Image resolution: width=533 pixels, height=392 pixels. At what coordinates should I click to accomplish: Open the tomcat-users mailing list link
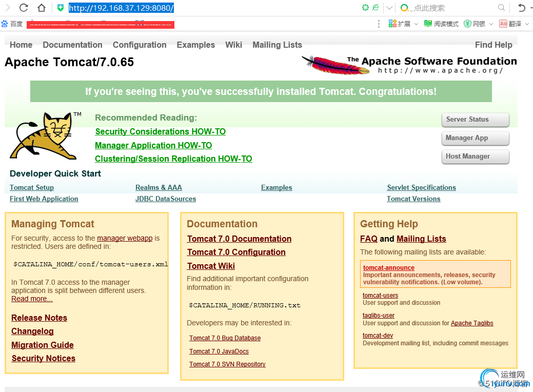[x=380, y=296]
